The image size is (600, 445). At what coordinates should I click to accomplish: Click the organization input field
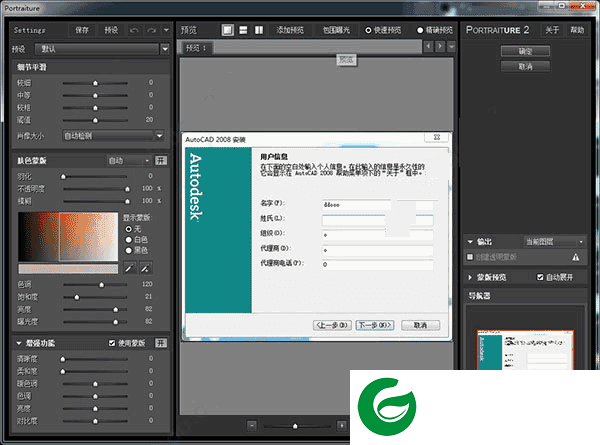pyautogui.click(x=378, y=235)
